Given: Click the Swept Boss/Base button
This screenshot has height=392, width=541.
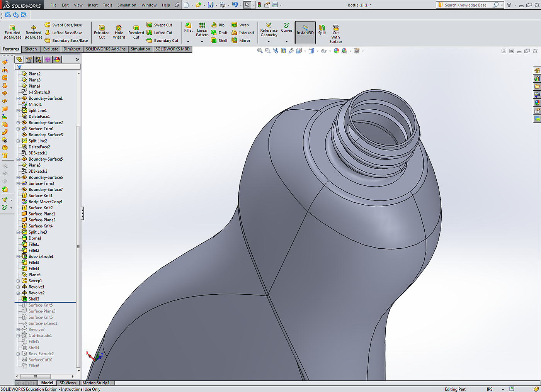Looking at the screenshot, I should (63, 25).
